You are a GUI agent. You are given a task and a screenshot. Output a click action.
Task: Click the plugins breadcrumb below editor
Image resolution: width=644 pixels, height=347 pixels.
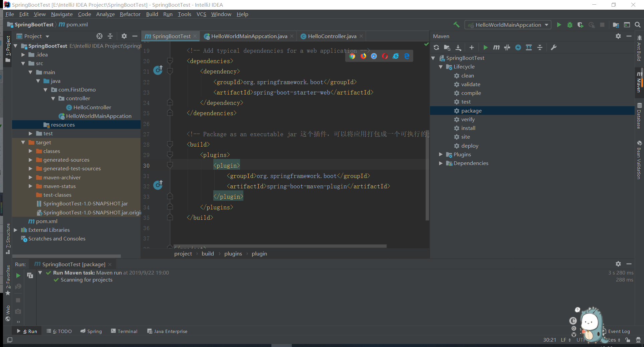click(x=233, y=254)
